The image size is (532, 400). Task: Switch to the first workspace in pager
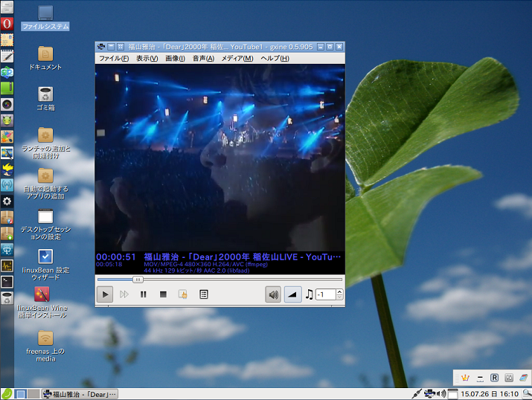(x=20, y=394)
